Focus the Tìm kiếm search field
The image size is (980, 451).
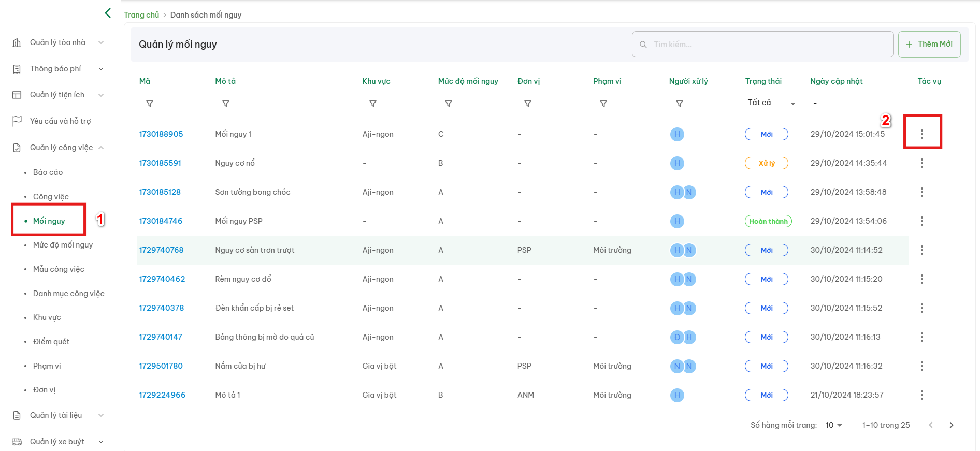coord(762,45)
